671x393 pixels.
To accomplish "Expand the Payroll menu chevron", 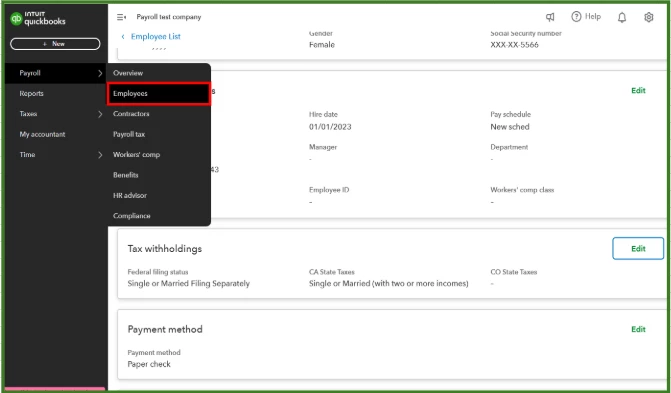I will point(100,73).
